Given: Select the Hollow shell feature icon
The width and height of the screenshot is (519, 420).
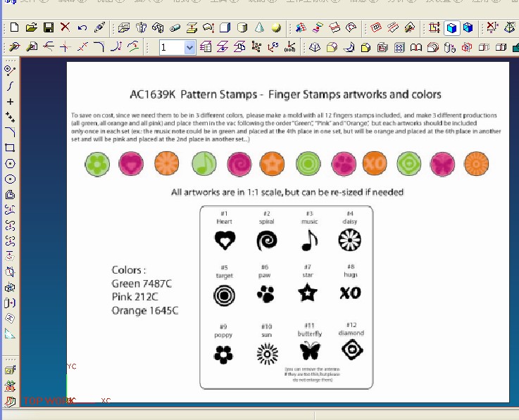Looking at the screenshot, I should (x=382, y=48).
